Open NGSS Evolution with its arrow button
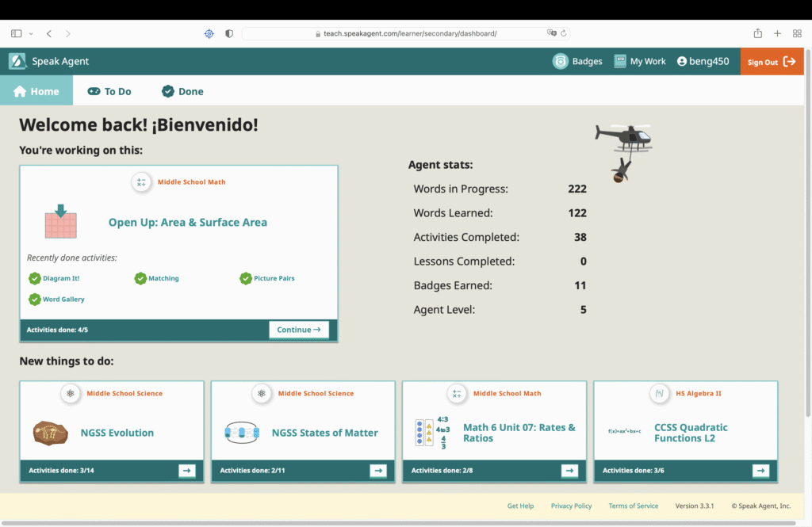 coord(187,471)
